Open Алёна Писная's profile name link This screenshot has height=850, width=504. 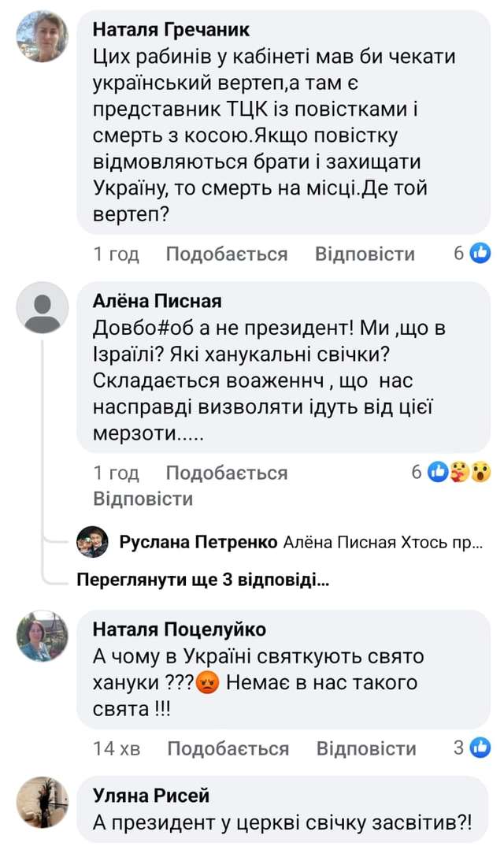click(x=157, y=301)
